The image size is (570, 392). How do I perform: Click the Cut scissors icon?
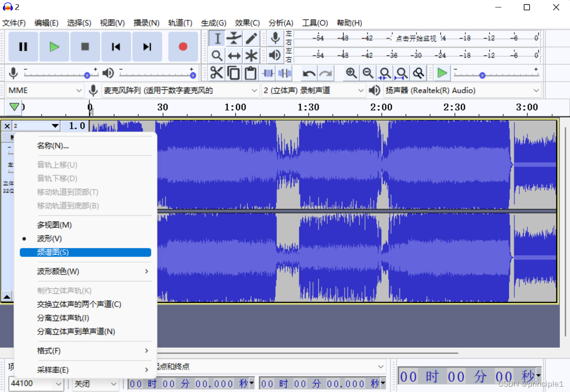[217, 73]
